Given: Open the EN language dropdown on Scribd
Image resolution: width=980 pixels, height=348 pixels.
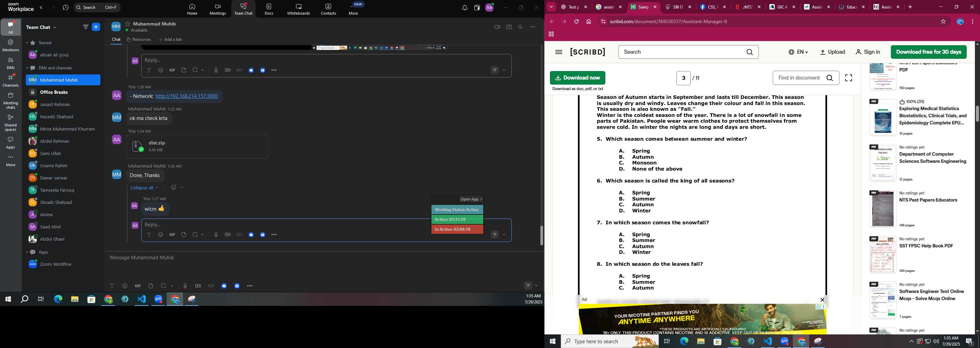Looking at the screenshot, I should [798, 52].
